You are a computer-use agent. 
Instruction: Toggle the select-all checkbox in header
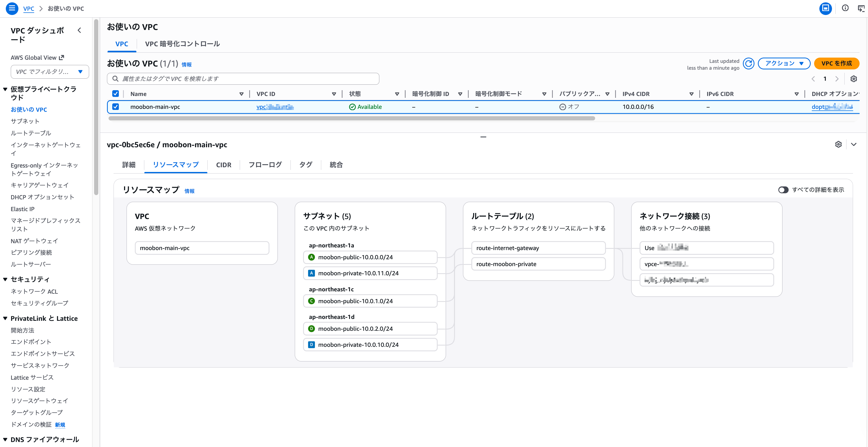pos(116,94)
